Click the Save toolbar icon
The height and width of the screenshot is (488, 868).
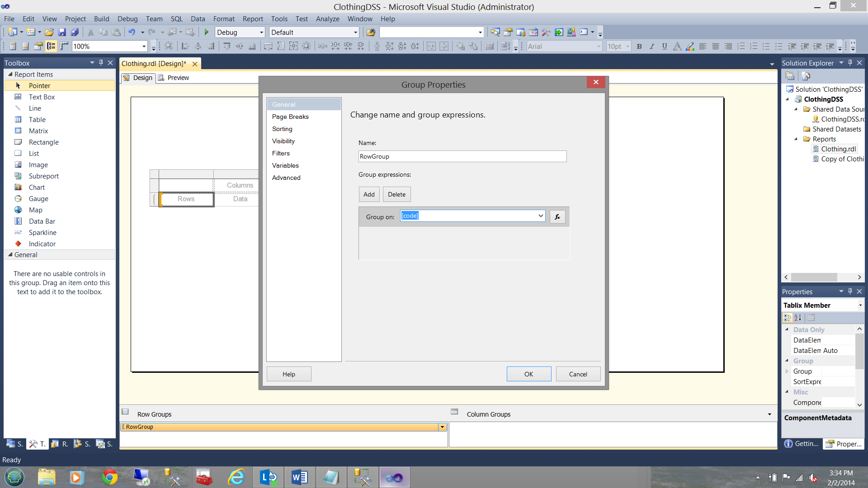tap(62, 32)
